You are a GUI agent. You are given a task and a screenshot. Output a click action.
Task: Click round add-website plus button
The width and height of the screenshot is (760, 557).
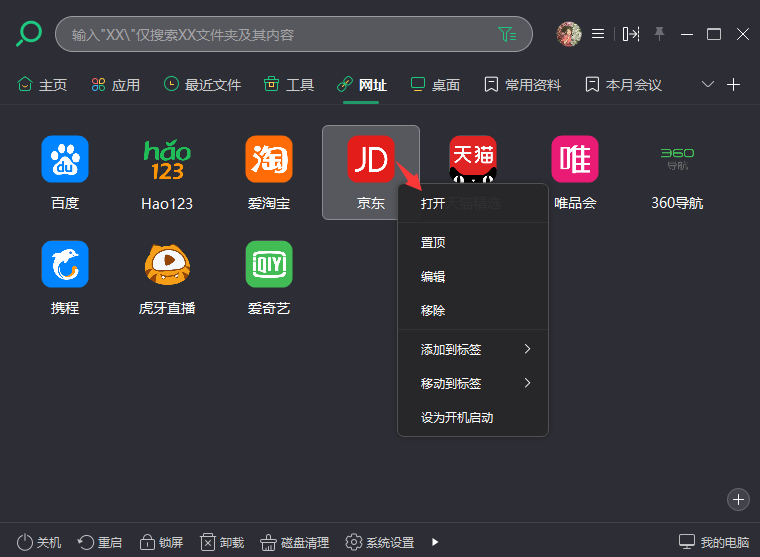click(738, 499)
